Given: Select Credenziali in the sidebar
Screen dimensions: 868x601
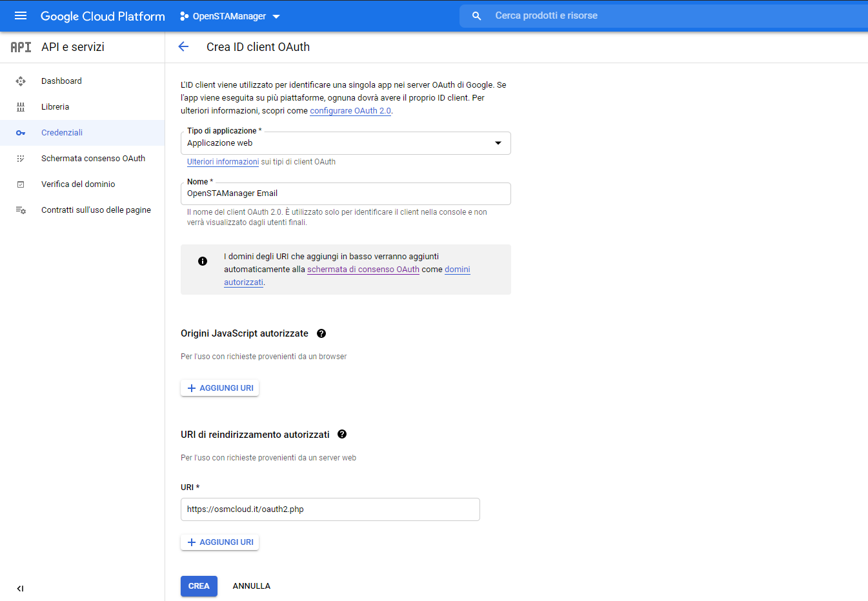Looking at the screenshot, I should tap(62, 133).
